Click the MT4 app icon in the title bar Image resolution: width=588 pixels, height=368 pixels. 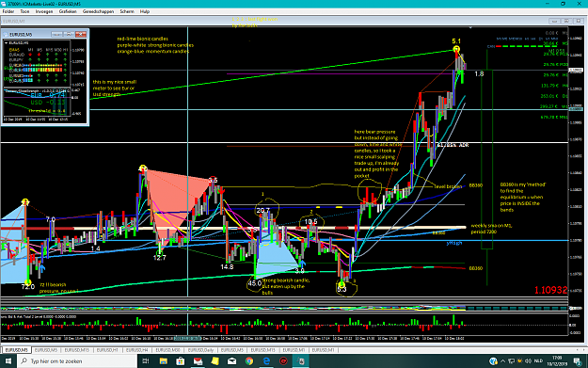(4, 4)
